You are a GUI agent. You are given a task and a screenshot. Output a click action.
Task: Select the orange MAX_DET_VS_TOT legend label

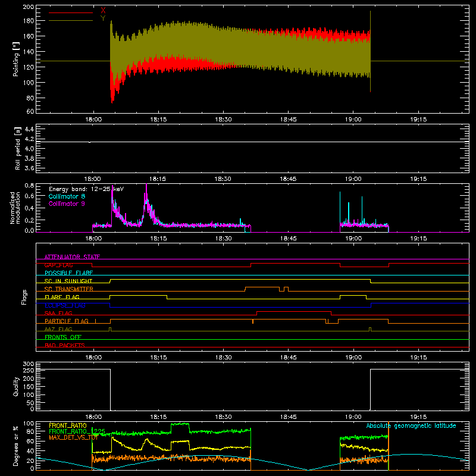pos(73,437)
